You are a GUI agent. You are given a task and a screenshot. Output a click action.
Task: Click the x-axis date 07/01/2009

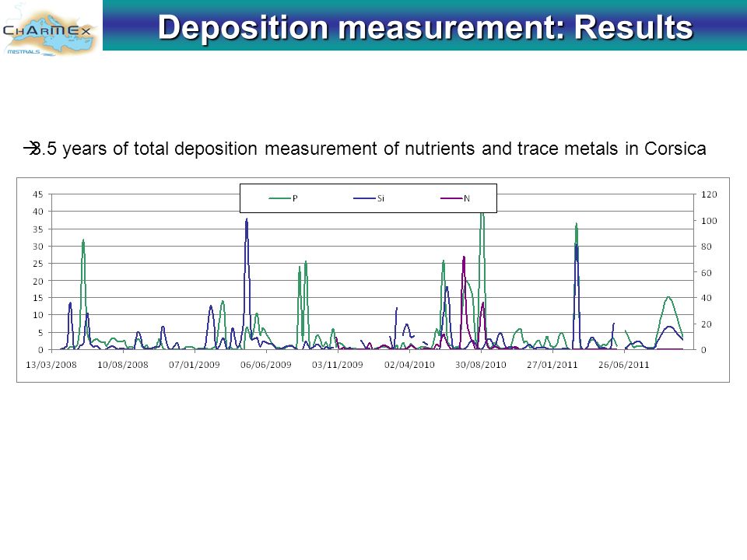[195, 365]
